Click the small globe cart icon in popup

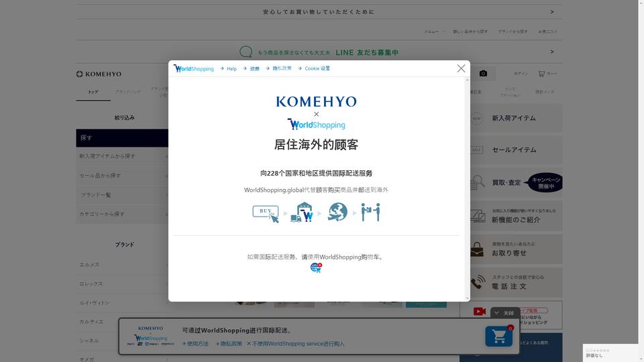316,267
